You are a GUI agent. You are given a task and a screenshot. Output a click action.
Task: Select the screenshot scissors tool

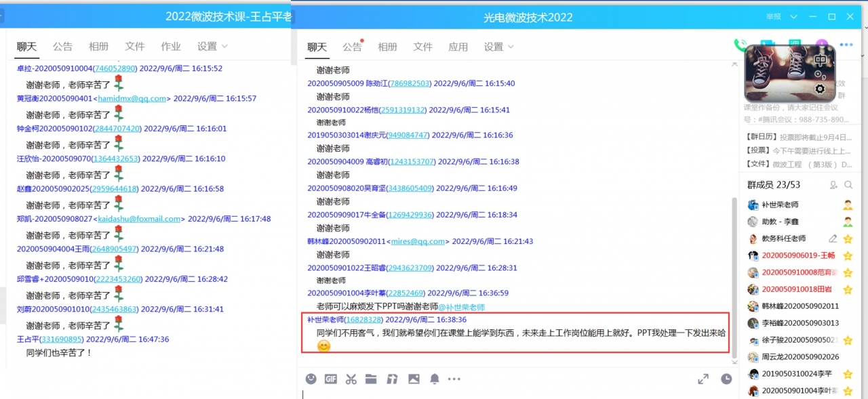[351, 379]
